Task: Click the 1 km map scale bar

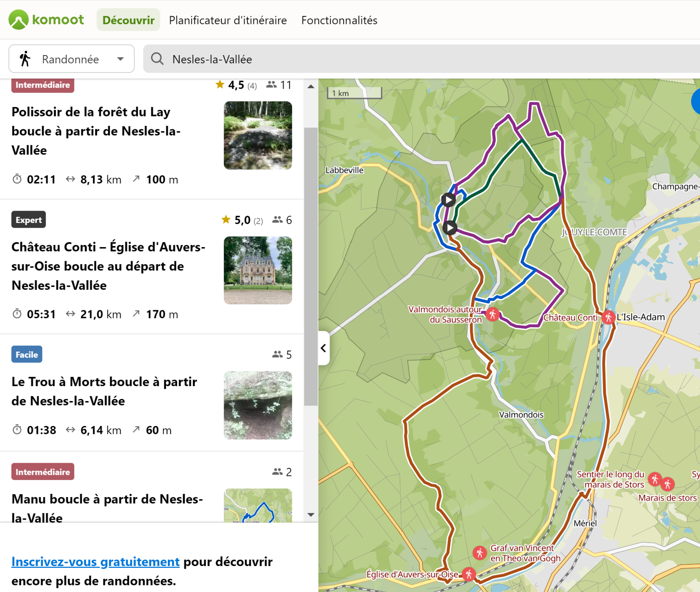Action: (355, 93)
